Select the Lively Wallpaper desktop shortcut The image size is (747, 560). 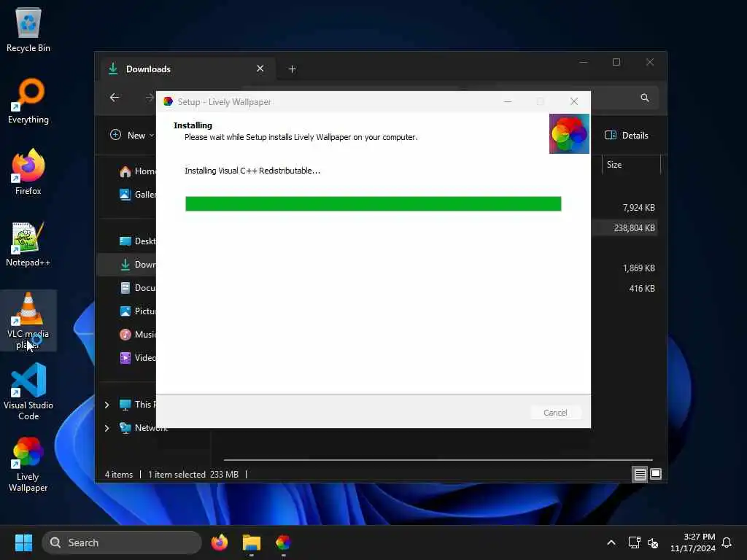(x=28, y=464)
